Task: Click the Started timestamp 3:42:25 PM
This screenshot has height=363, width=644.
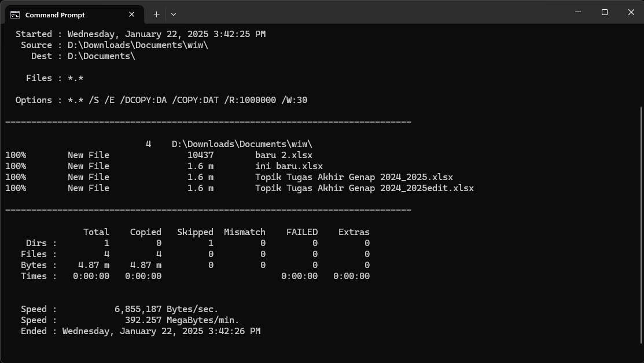Action: click(240, 34)
